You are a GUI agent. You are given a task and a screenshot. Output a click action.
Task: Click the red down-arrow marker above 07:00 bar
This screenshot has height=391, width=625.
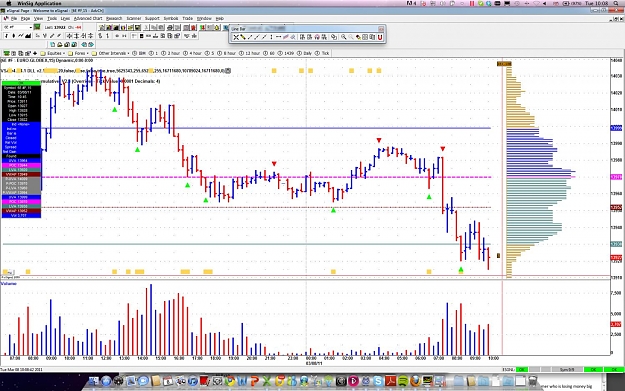pyautogui.click(x=442, y=149)
